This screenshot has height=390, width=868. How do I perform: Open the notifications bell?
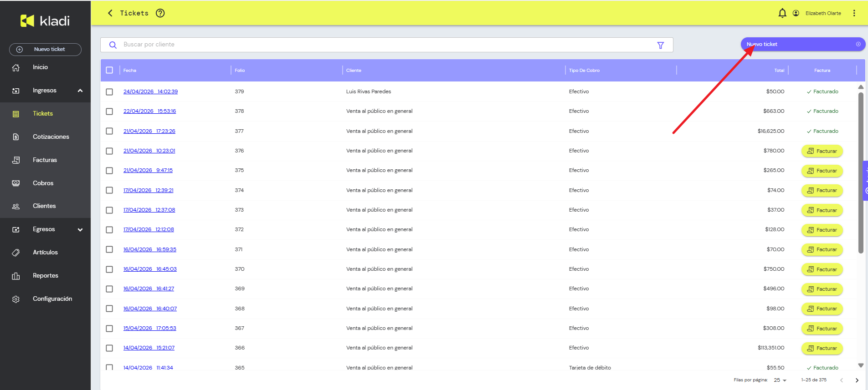(x=782, y=13)
